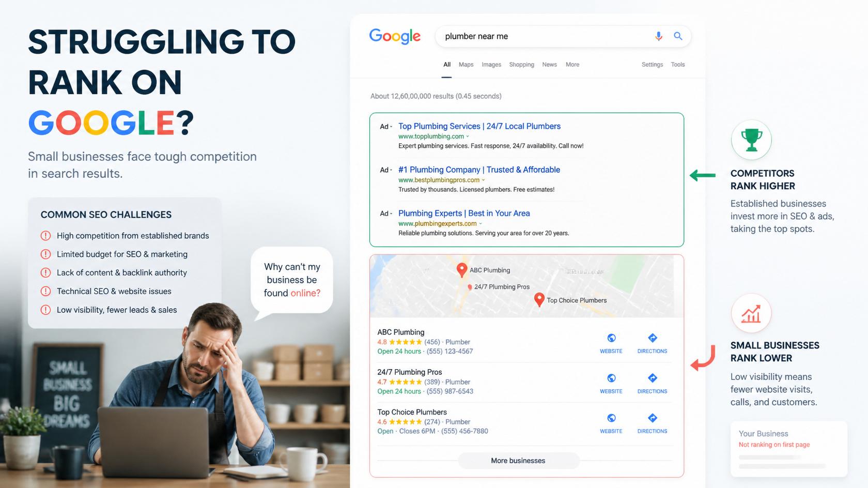Click alert icon beside High competition item
Viewport: 868px width, 488px height.
click(x=45, y=236)
